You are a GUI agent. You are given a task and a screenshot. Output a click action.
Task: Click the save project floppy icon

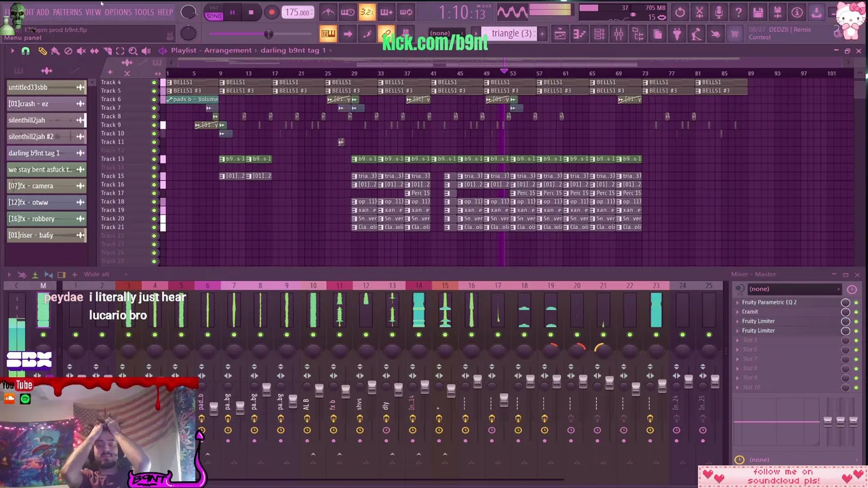pyautogui.click(x=758, y=12)
